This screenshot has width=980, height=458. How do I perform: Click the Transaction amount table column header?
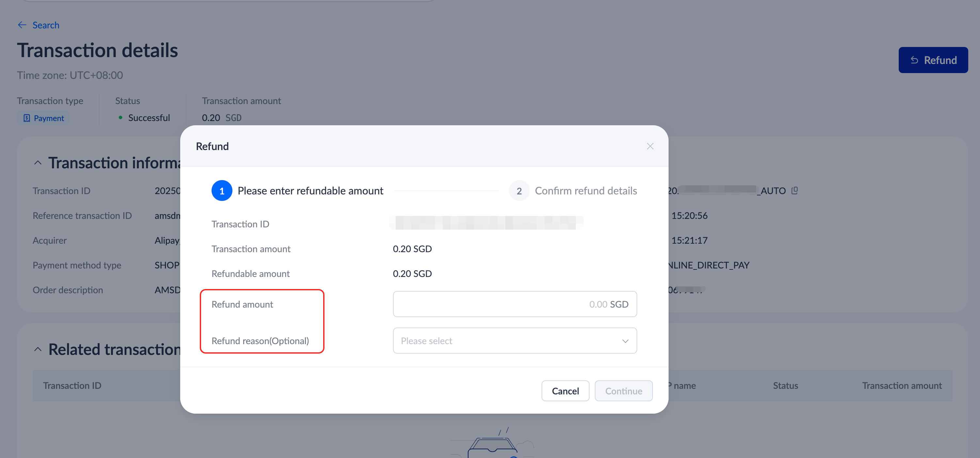(902, 386)
